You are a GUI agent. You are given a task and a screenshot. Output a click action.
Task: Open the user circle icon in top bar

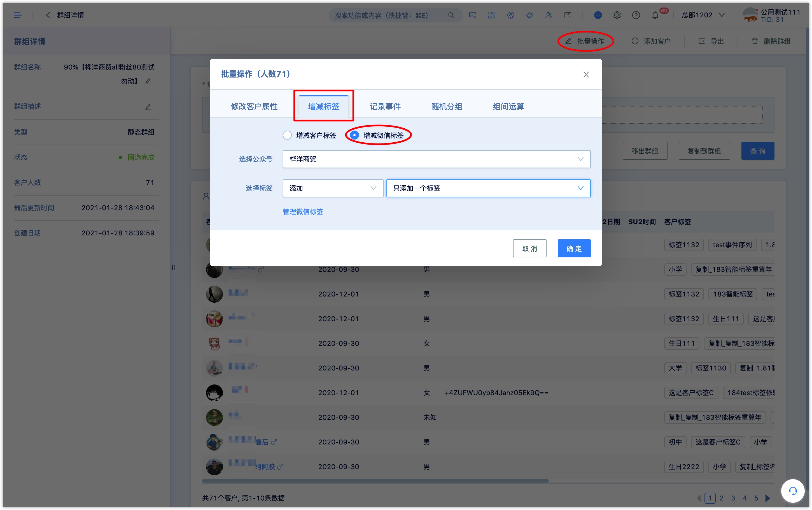coord(511,15)
